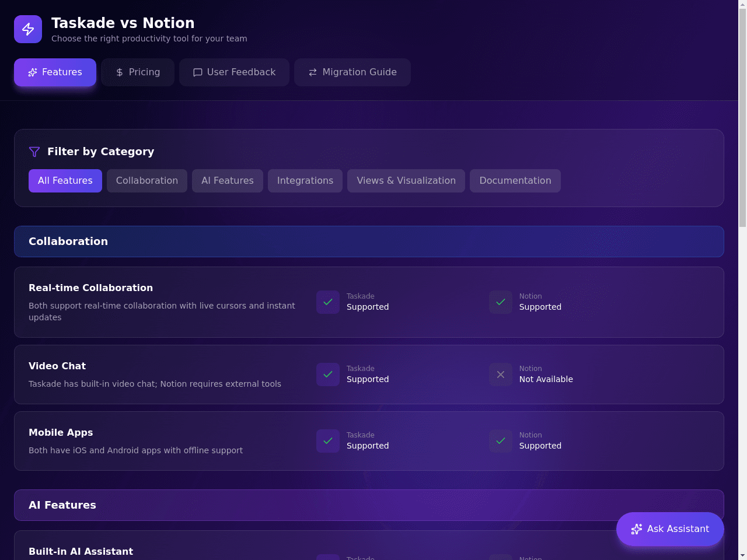This screenshot has height=560, width=747.
Task: Click the funnel filter icon
Action: click(34, 152)
